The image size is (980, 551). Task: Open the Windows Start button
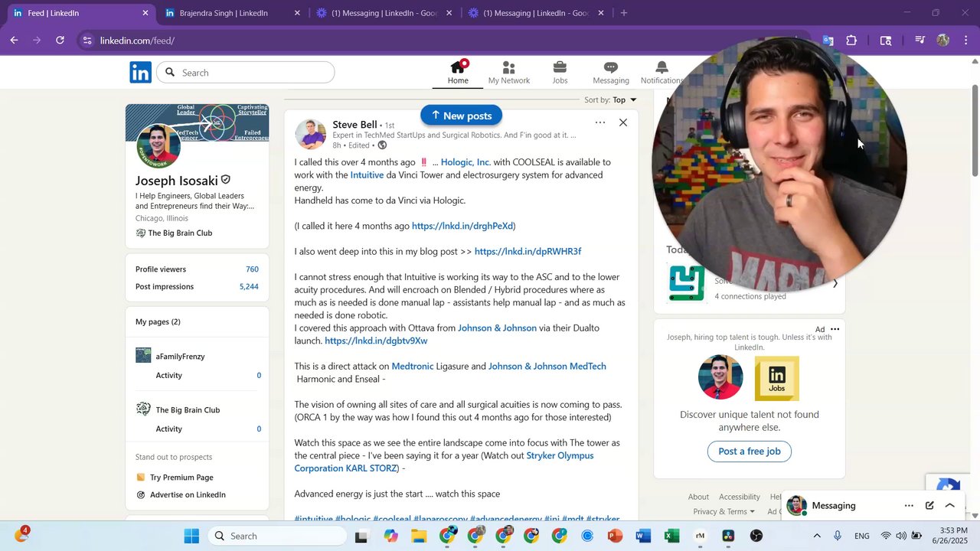click(191, 536)
